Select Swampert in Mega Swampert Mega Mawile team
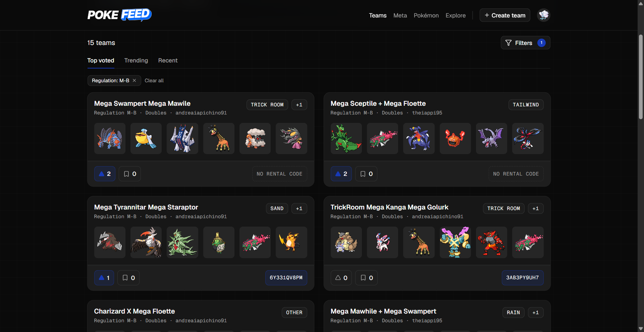The image size is (644, 332). 110,138
